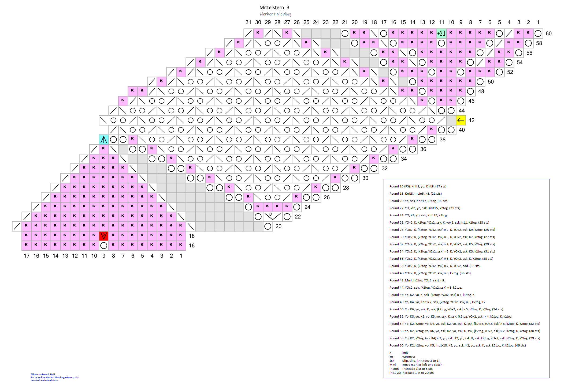This screenshot has height=392, width=579.
Task: Click the Herbert Niebling signature text
Action: pyautogui.click(x=275, y=14)
